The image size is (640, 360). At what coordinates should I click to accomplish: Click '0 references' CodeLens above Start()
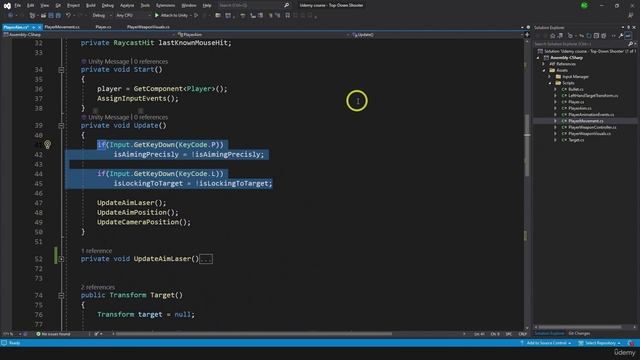[x=151, y=62]
